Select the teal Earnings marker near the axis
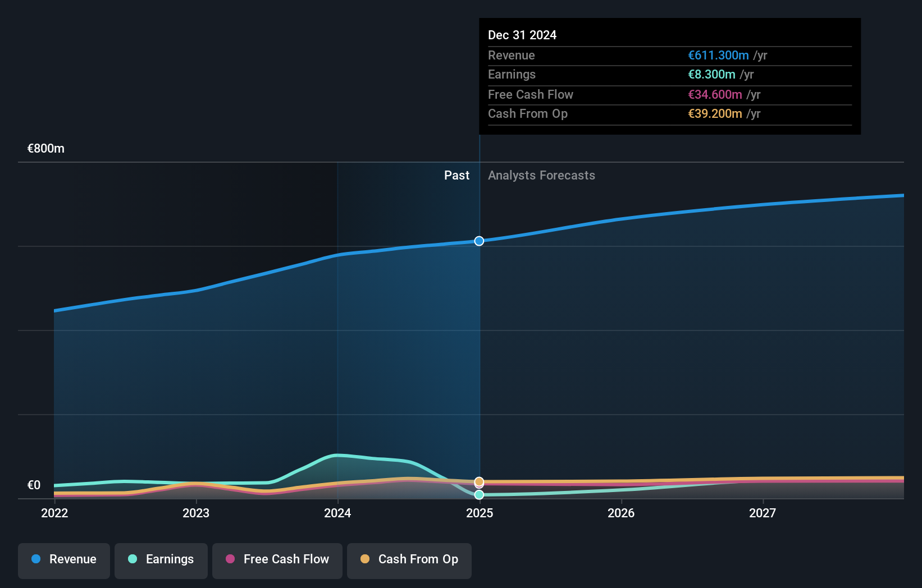The height and width of the screenshot is (588, 922). point(479,494)
